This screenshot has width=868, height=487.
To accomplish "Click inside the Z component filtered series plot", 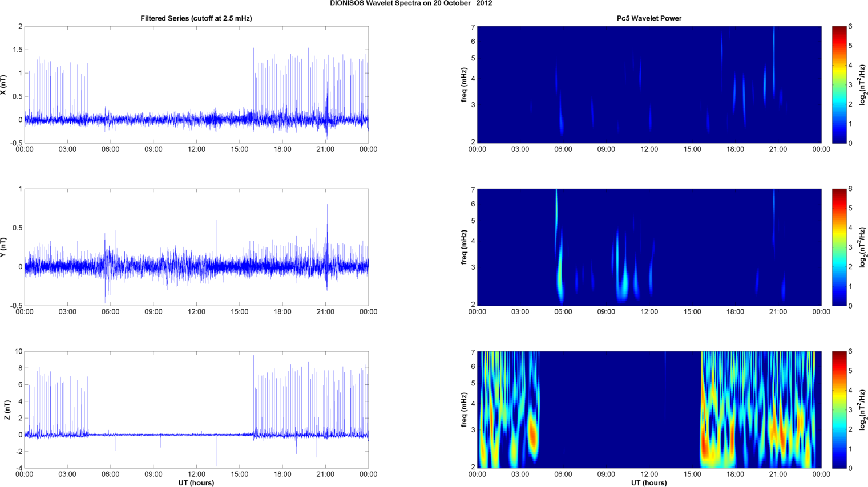I will [196, 410].
